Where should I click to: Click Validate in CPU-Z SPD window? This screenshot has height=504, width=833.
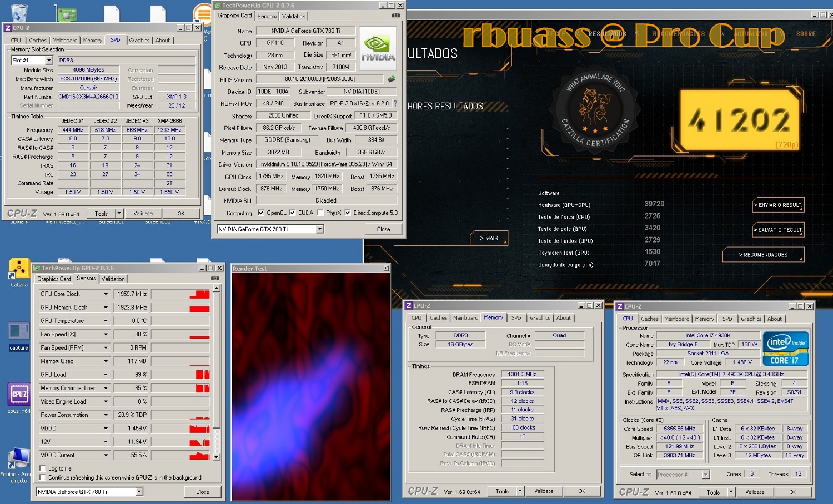tap(143, 213)
